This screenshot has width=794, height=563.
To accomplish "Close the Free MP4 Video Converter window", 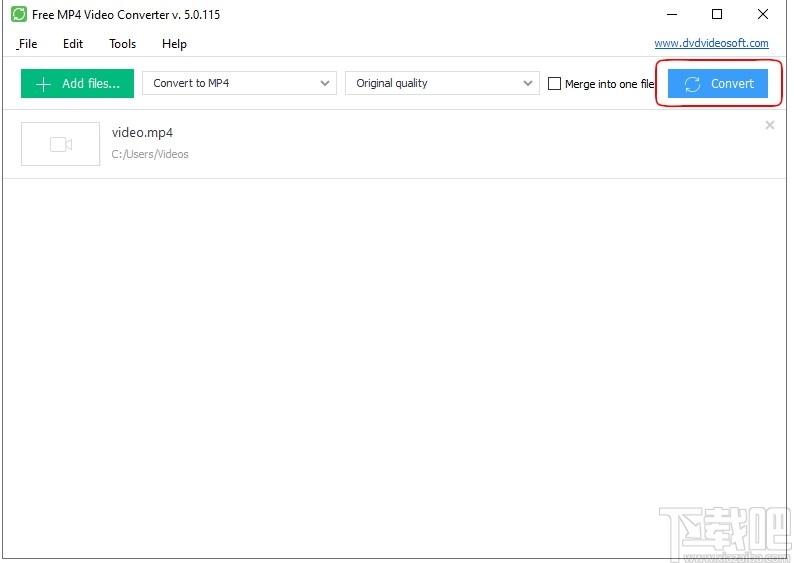I will (763, 14).
